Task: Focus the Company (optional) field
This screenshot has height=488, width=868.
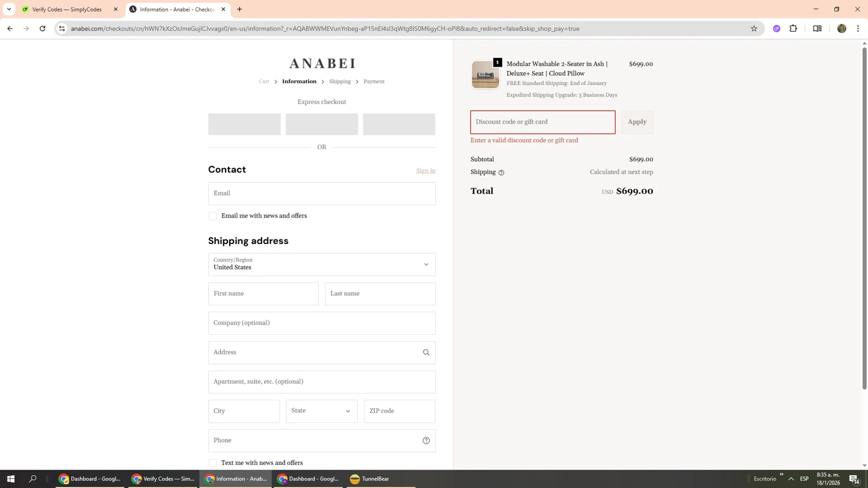Action: pos(322,323)
